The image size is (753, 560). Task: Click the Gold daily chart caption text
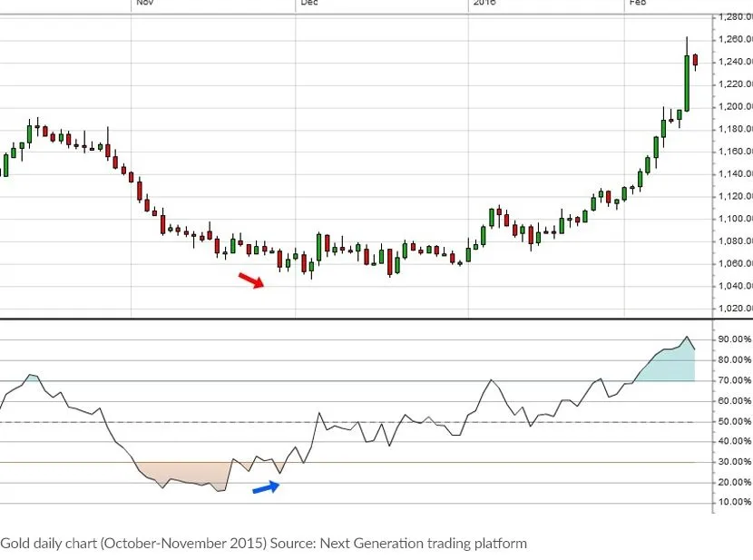264,544
